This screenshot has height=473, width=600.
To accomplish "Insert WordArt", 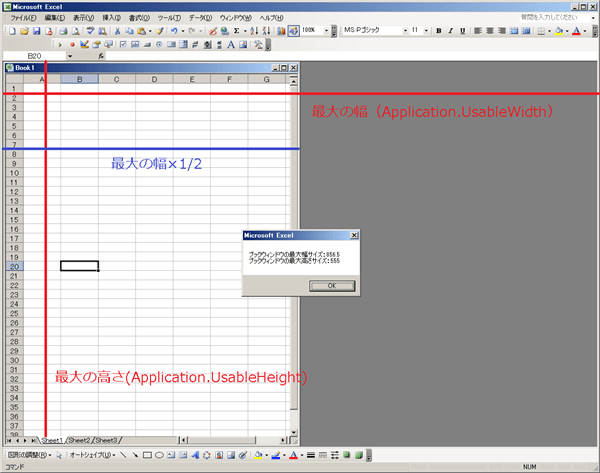I will pyautogui.click(x=195, y=455).
